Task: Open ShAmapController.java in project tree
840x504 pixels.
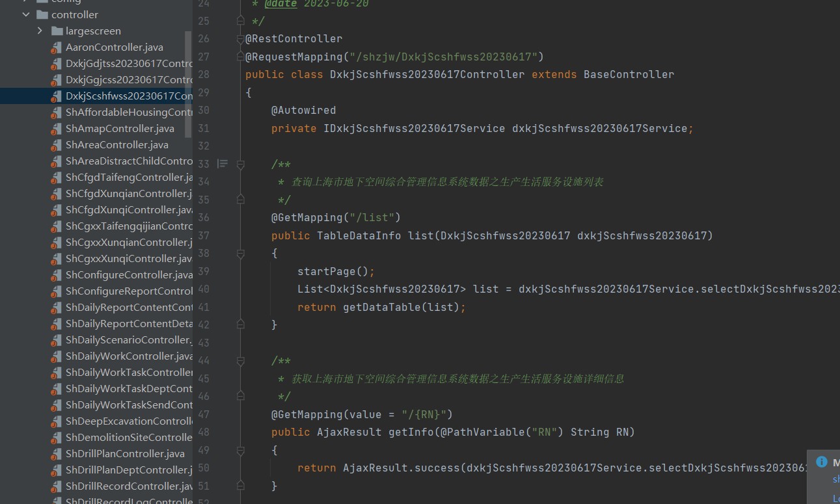Action: [x=120, y=128]
